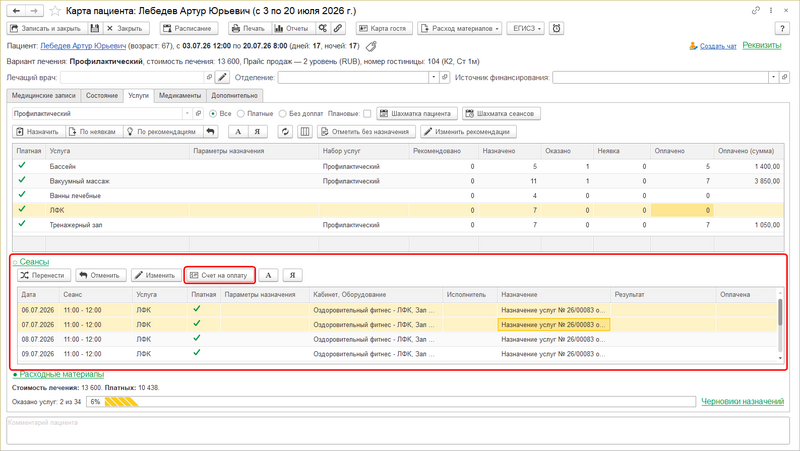Open the Расход материалов dropdown
The width and height of the screenshot is (800, 451).
pos(460,29)
